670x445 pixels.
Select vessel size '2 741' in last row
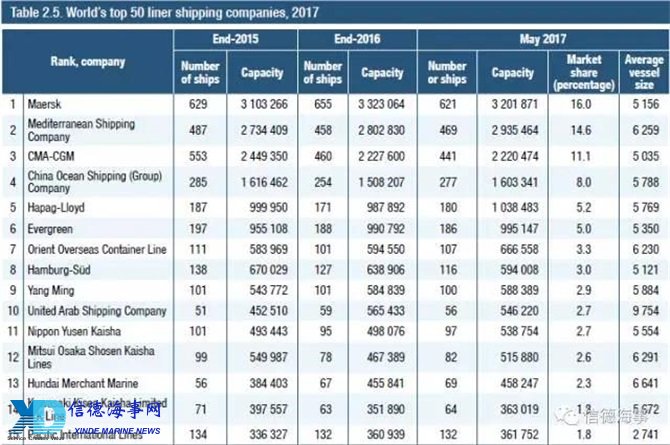(646, 435)
